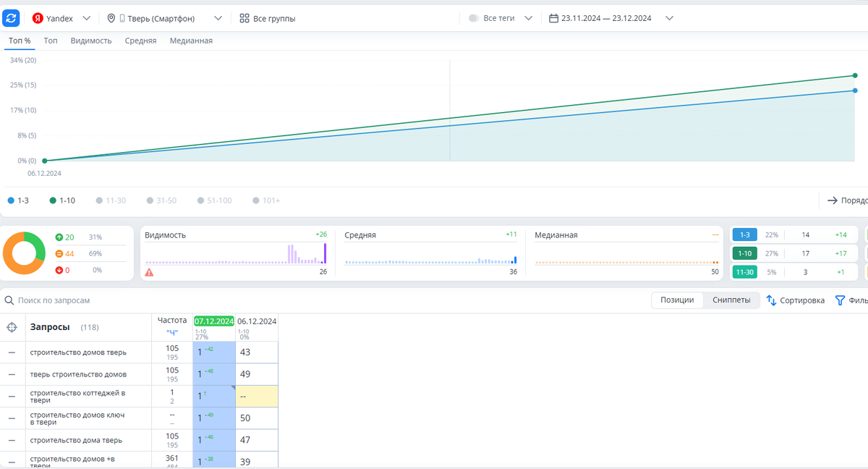Open the filter funnel icon
The width and height of the screenshot is (868, 469).
[x=840, y=300]
